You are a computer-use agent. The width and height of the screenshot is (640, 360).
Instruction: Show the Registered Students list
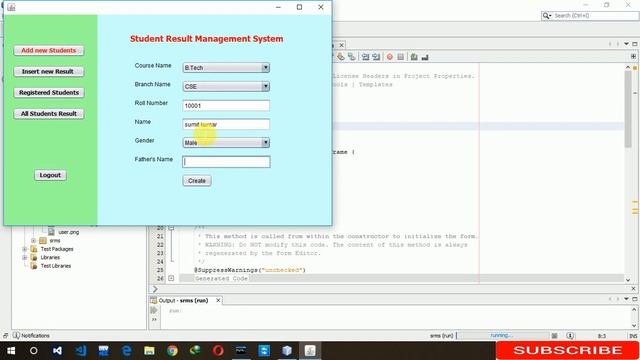[x=49, y=93]
